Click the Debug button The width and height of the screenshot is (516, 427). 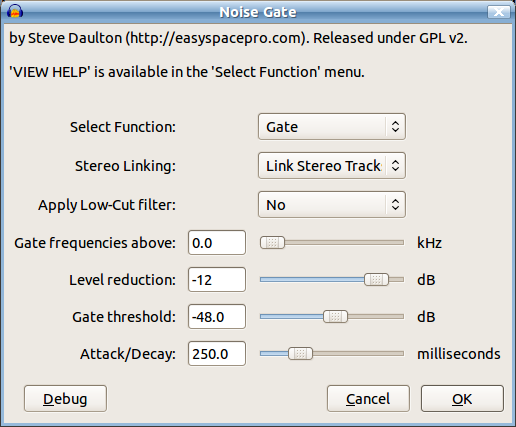click(x=65, y=399)
